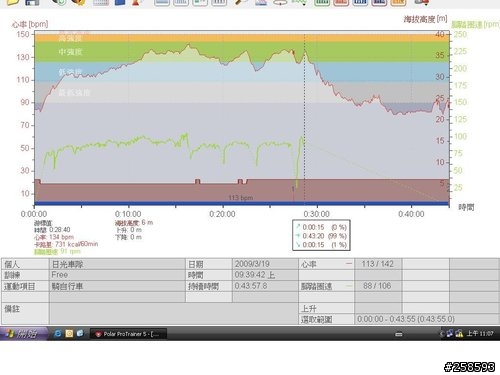Click the red heart rate legend line swatch

click(349, 264)
